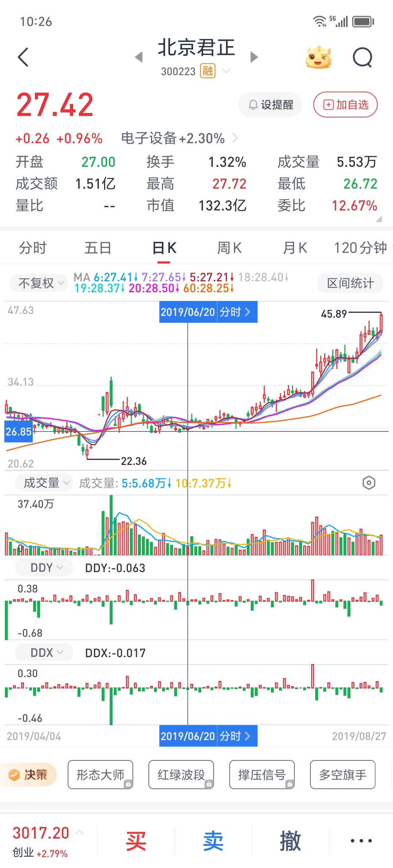Open 不复权 adjustment dropdown

tap(39, 283)
